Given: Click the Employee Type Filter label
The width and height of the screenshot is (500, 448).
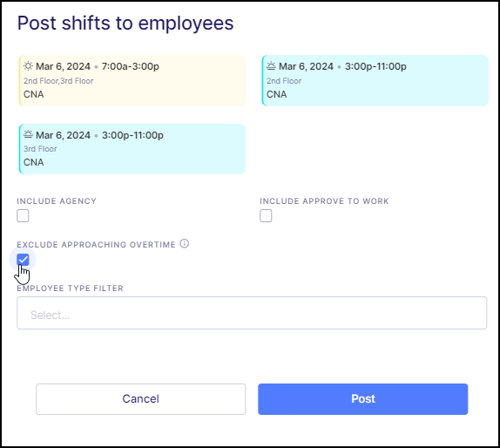Looking at the screenshot, I should tap(70, 288).
